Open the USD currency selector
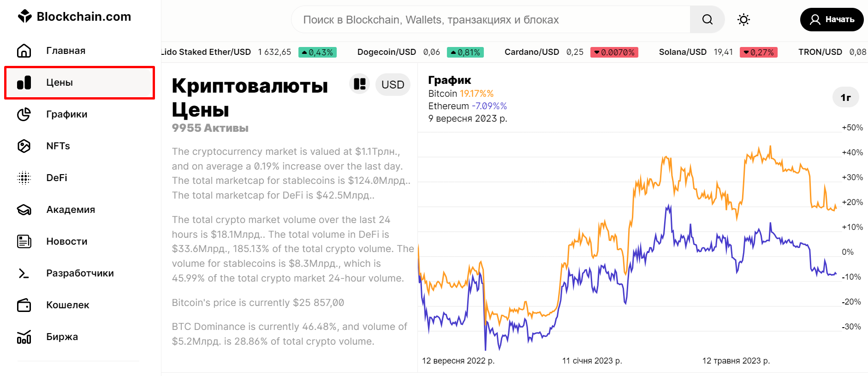This screenshot has height=376, width=868. point(392,84)
